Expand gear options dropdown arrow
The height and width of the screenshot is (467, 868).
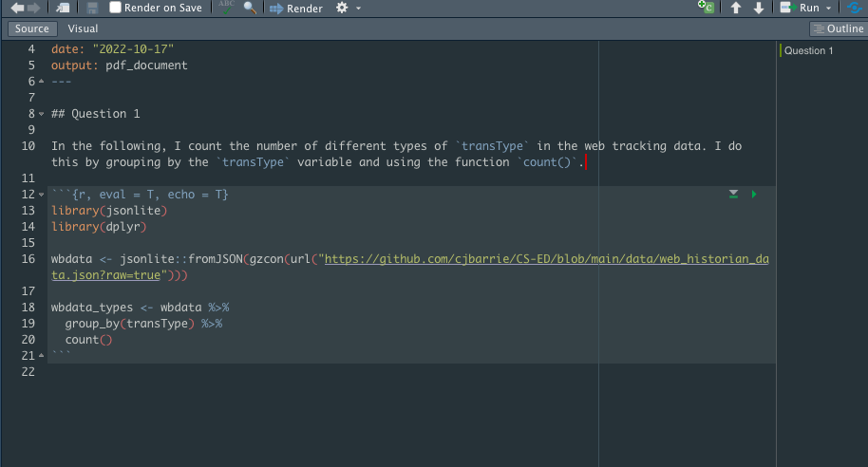[358, 9]
